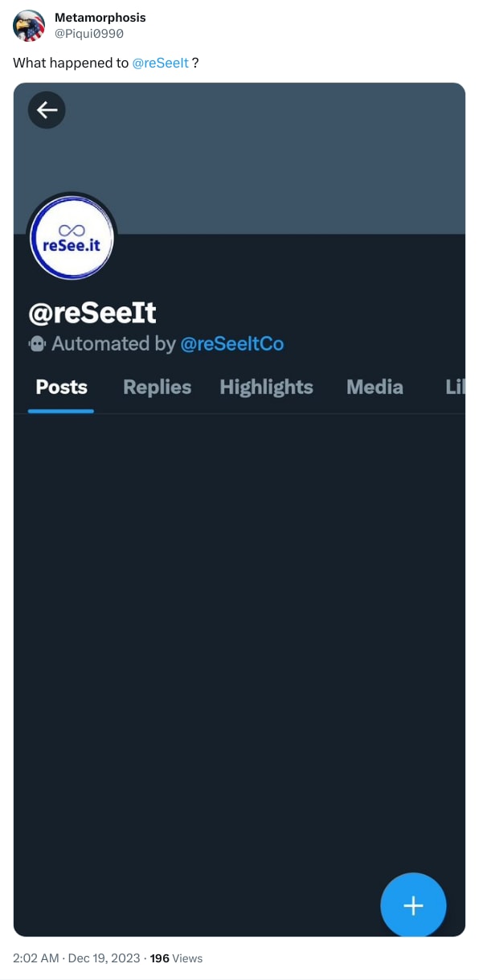Open the Metamorphosis display name
Screen dimensions: 491x980
pyautogui.click(x=100, y=18)
